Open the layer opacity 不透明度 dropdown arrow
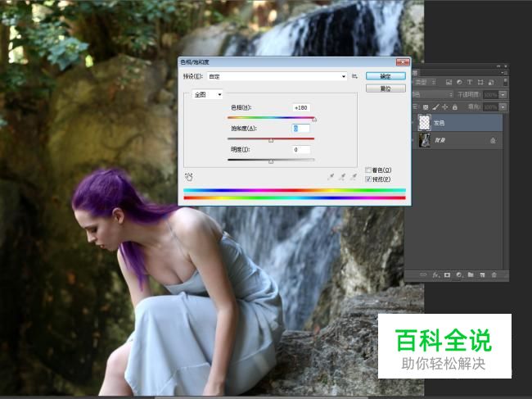Image resolution: width=532 pixels, height=399 pixels. click(503, 95)
